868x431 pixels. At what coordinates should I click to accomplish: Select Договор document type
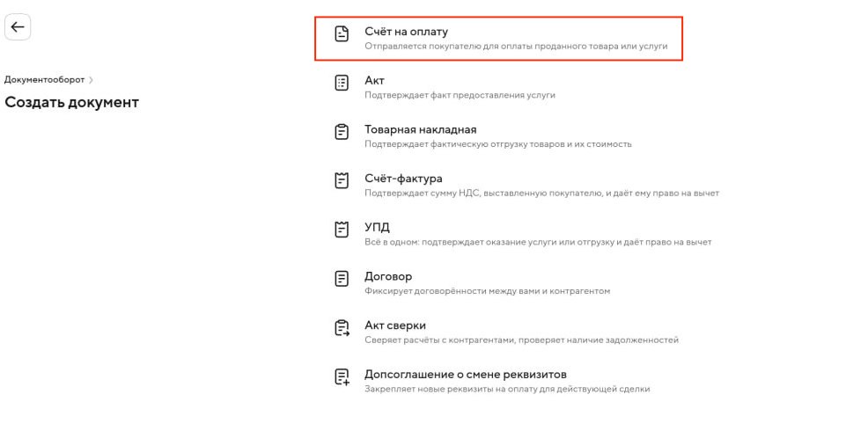pyautogui.click(x=388, y=276)
